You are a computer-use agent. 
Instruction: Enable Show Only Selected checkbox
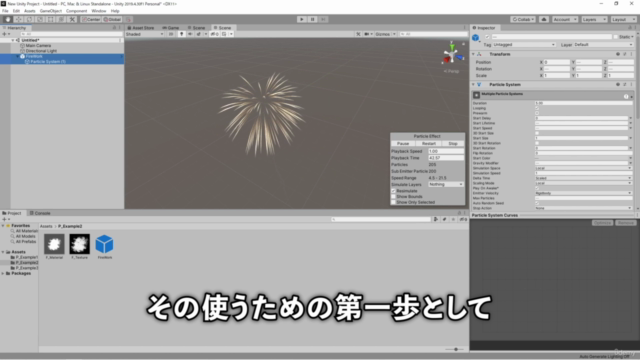(393, 202)
